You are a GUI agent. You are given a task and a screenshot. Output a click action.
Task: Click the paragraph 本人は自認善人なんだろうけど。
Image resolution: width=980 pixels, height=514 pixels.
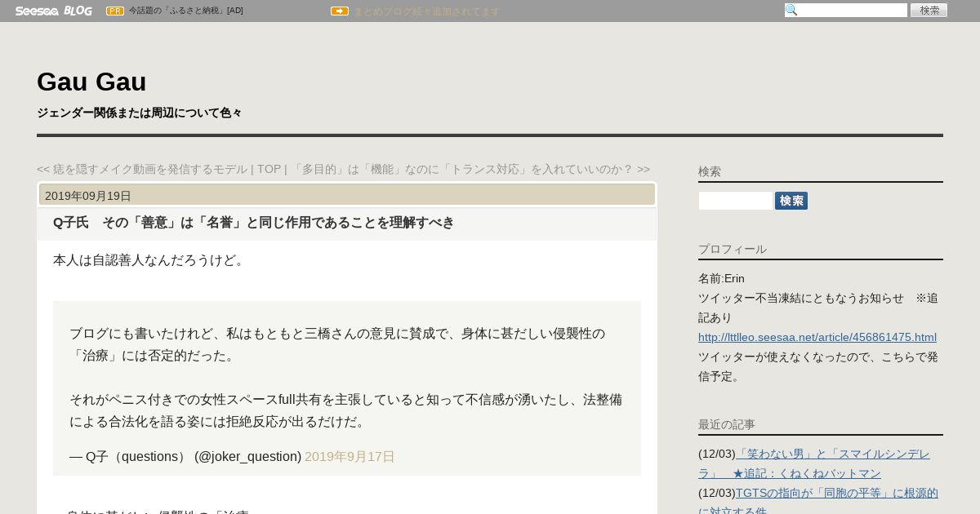point(149,260)
